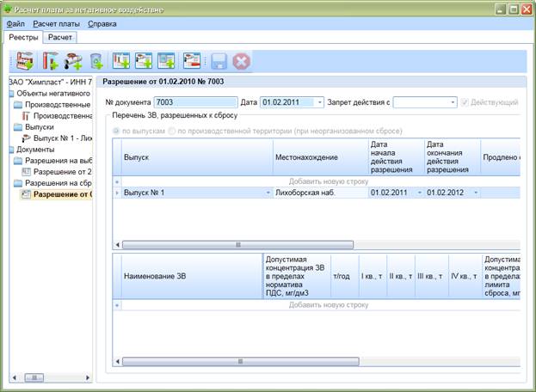Expand the Выпуск № 1 combo box
Viewport: 536px width, 392px height.
tap(268, 193)
